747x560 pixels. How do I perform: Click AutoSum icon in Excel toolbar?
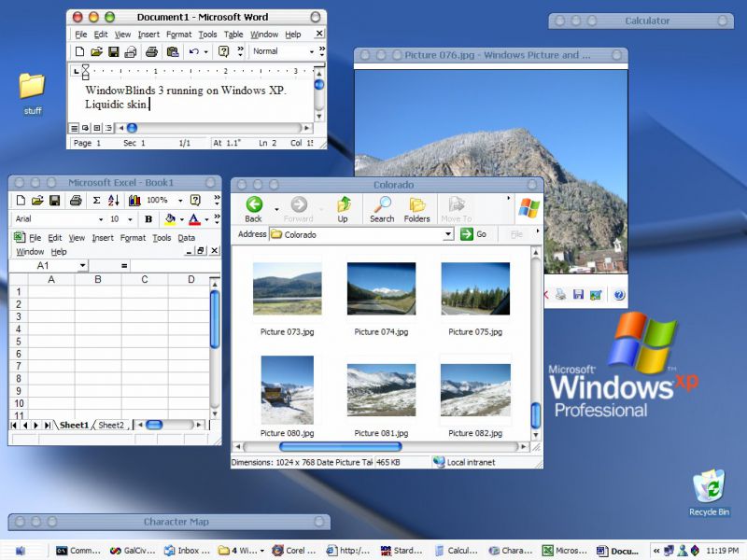tap(96, 200)
